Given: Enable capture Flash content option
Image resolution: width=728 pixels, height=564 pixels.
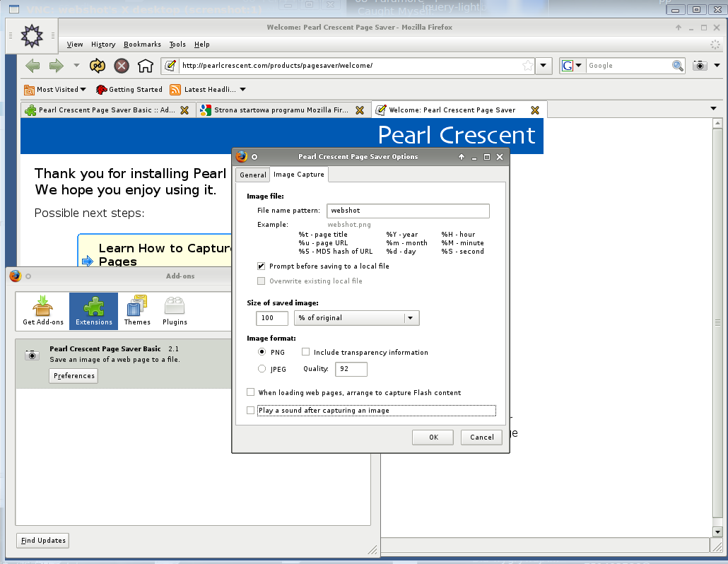Looking at the screenshot, I should pos(251,392).
